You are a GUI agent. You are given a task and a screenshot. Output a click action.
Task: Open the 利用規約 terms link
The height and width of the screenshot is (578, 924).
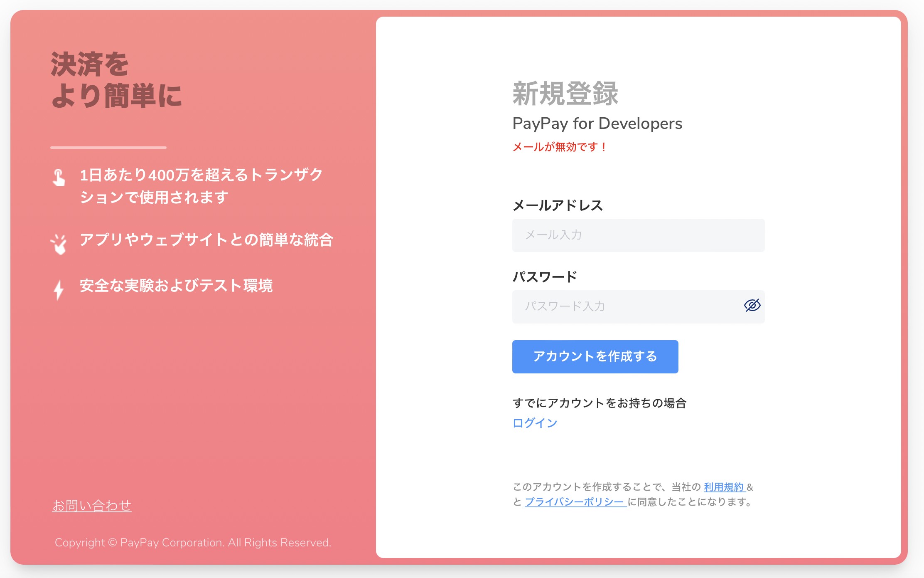tap(724, 487)
